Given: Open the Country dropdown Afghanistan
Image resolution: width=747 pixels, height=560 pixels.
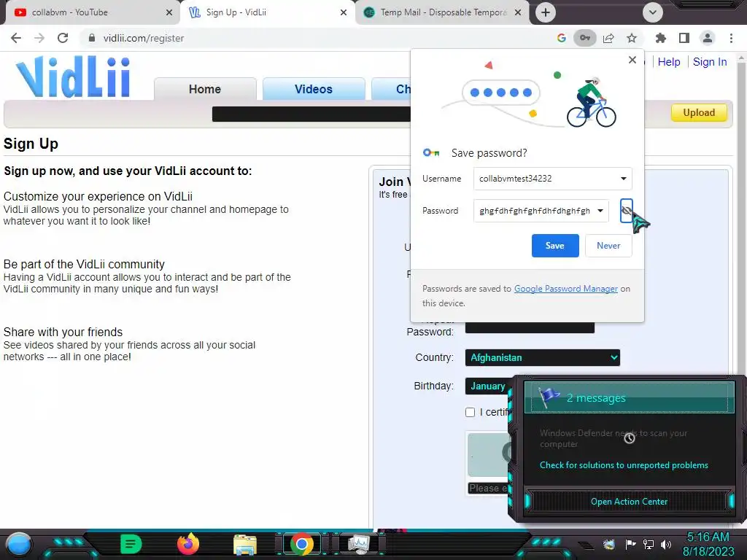Looking at the screenshot, I should pyautogui.click(x=543, y=357).
